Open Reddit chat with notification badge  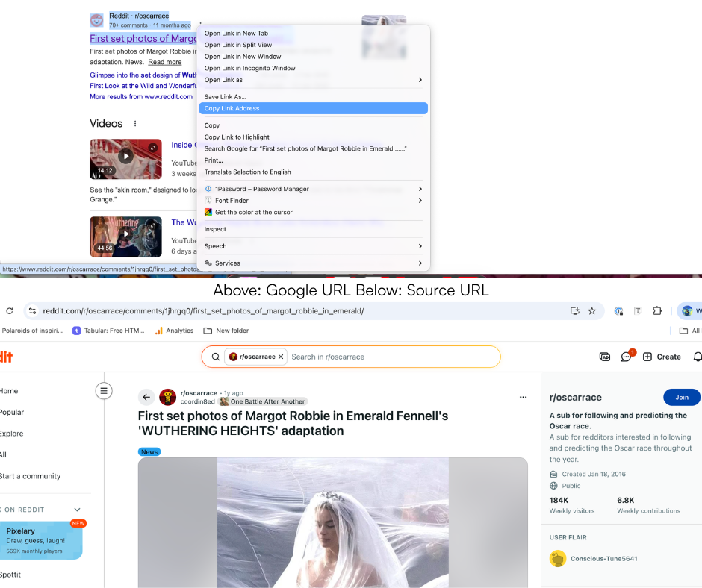tap(627, 357)
